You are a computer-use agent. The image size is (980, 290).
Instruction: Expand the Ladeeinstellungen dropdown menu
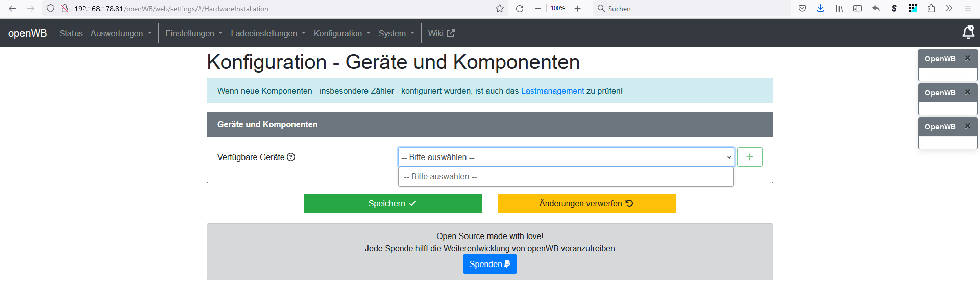point(268,33)
